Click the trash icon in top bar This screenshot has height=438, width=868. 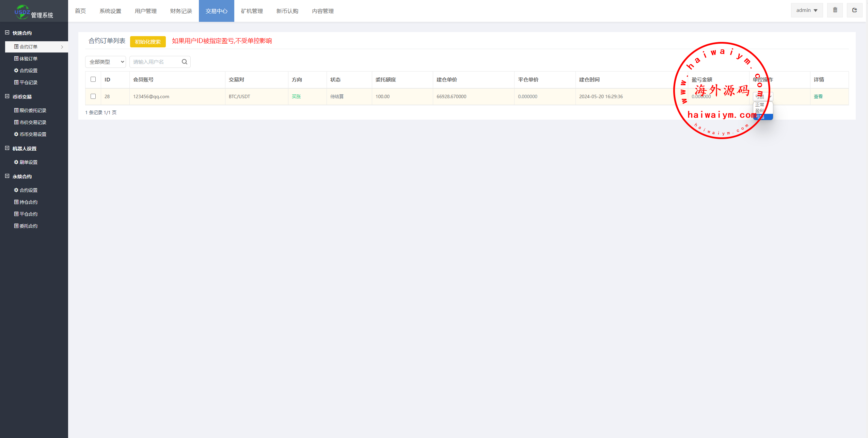pyautogui.click(x=835, y=10)
